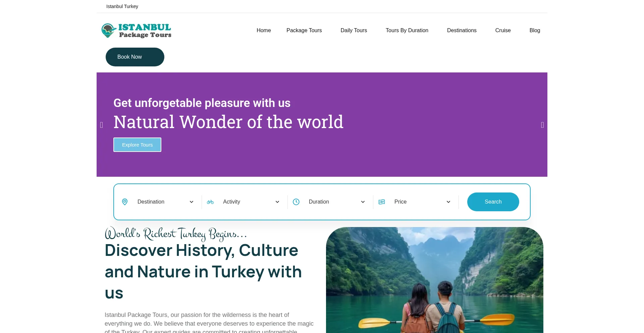Open the Destinations menu

point(462,31)
